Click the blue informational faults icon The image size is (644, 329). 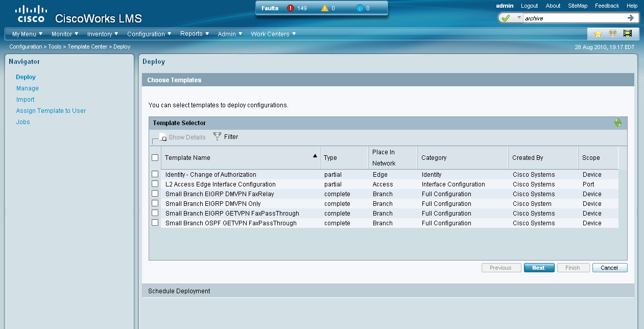360,8
